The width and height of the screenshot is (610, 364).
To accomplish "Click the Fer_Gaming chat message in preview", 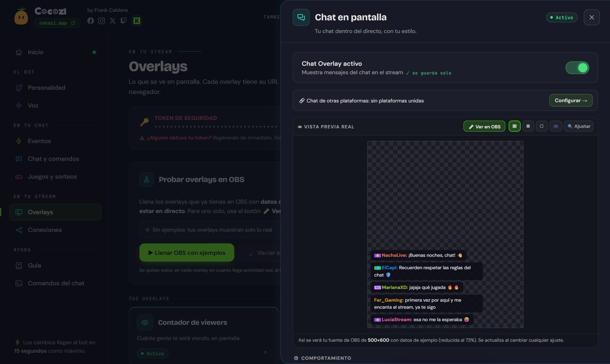I will [x=427, y=304].
